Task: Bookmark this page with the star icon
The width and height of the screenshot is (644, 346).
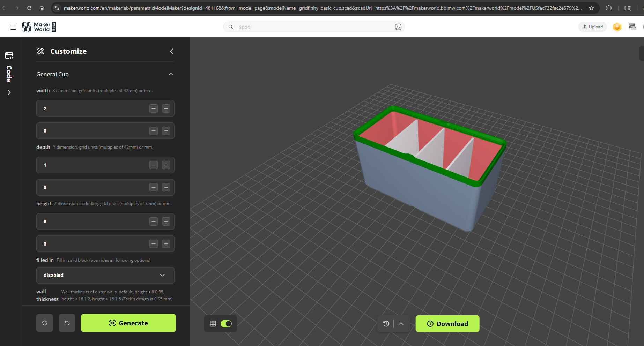Action: click(591, 8)
